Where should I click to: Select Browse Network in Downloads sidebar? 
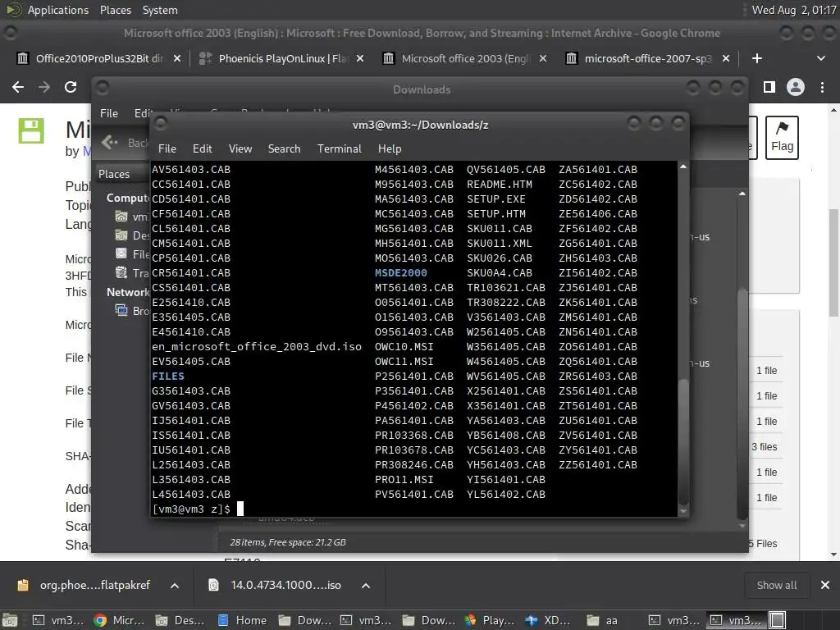pyautogui.click(x=132, y=311)
